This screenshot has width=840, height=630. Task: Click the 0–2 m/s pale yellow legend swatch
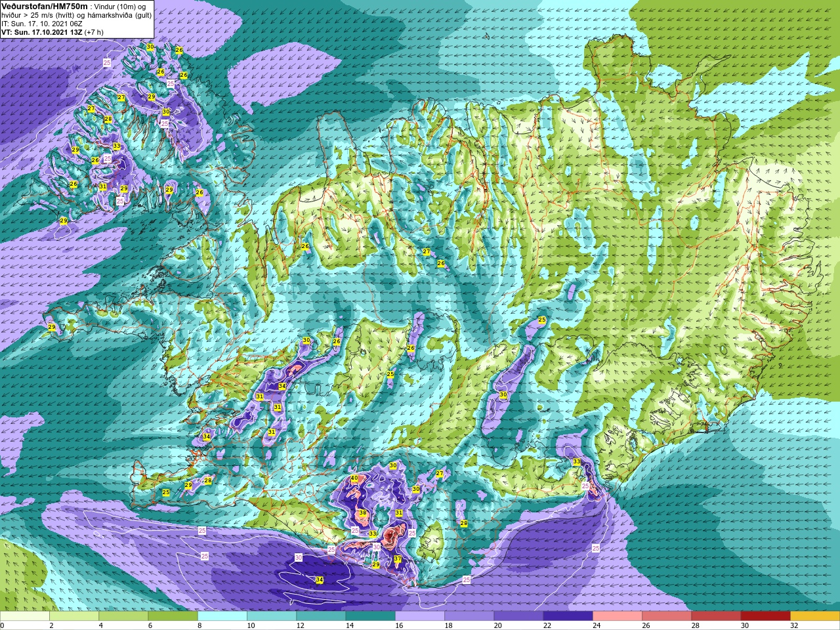click(x=25, y=616)
